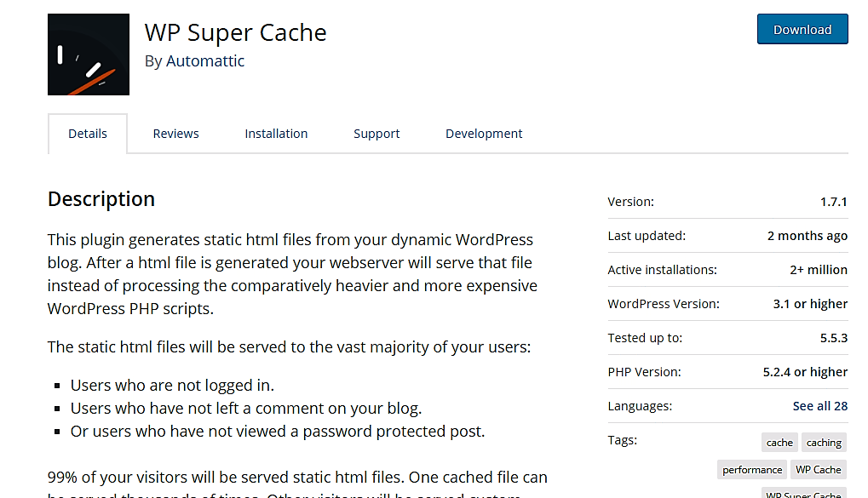Go to the Support tab
Viewport: 868px width, 498px height.
click(x=377, y=134)
